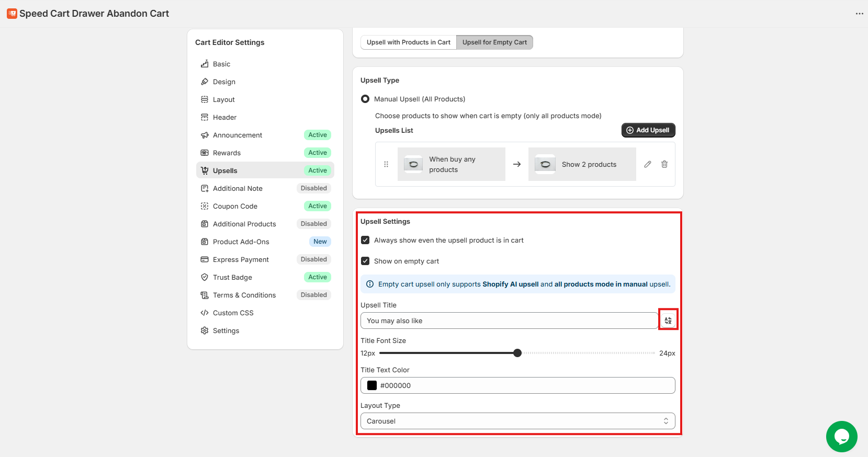The image size is (868, 457).
Task: Click the pencil edit icon for upsell
Action: pyautogui.click(x=648, y=164)
